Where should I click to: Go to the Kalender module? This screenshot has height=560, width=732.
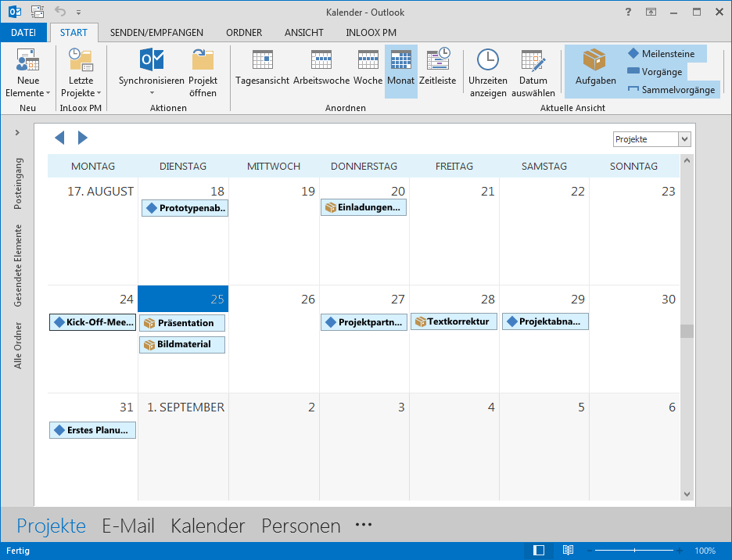[x=207, y=526]
